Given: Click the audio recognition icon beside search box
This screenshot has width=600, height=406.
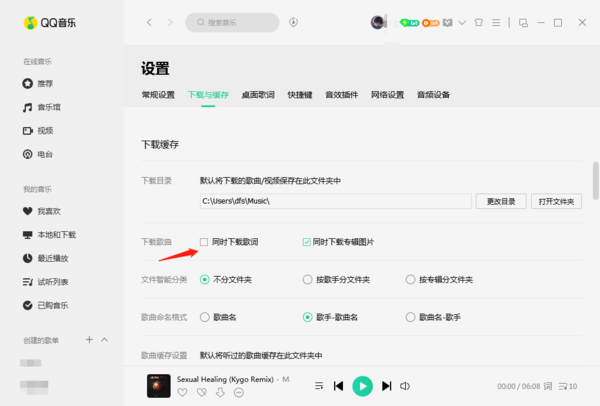Looking at the screenshot, I should (x=294, y=22).
